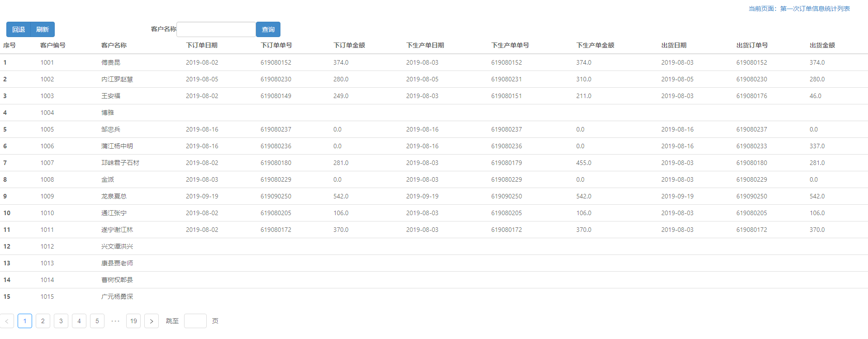Focus the 跳至 page number input

tap(195, 321)
